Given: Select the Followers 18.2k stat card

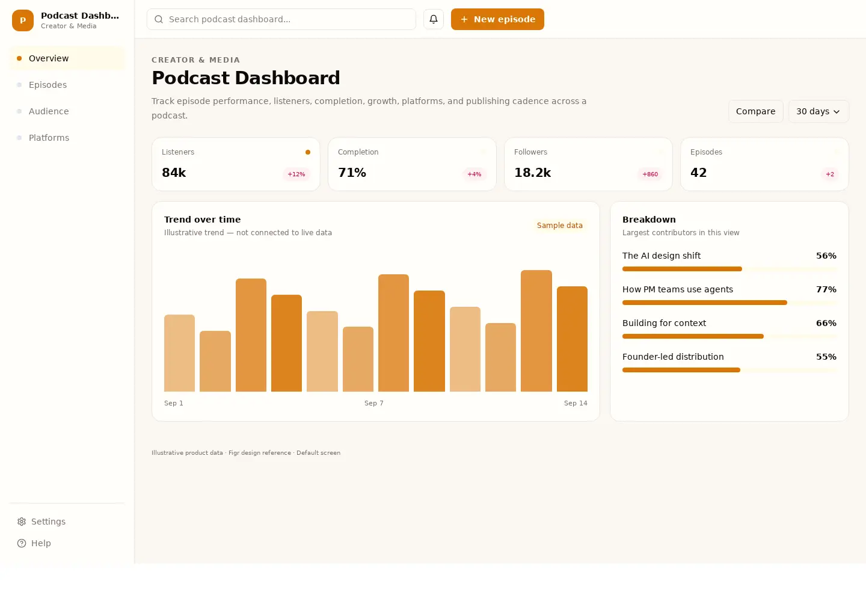Looking at the screenshot, I should point(588,164).
